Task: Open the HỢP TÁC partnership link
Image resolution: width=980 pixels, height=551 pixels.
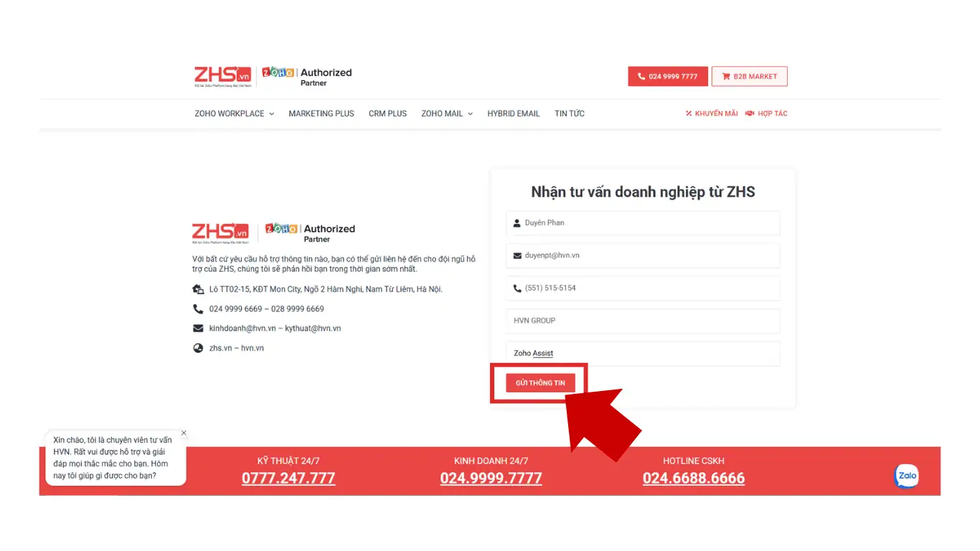Action: pyautogui.click(x=766, y=113)
